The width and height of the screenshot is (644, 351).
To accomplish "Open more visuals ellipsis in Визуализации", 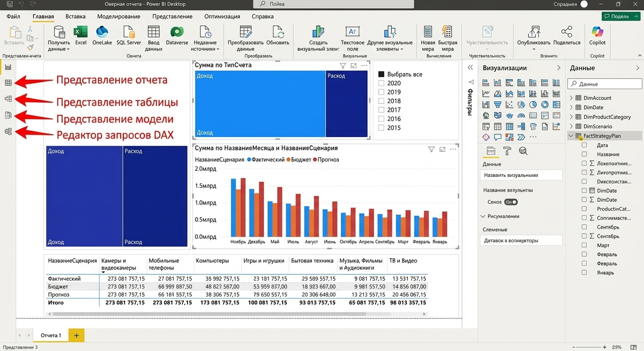I will 533,137.
